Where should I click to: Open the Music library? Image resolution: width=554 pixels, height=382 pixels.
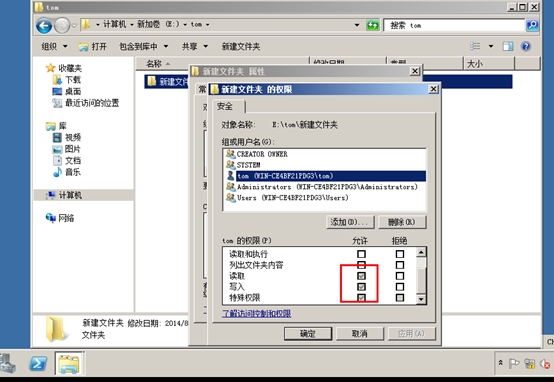[x=66, y=172]
